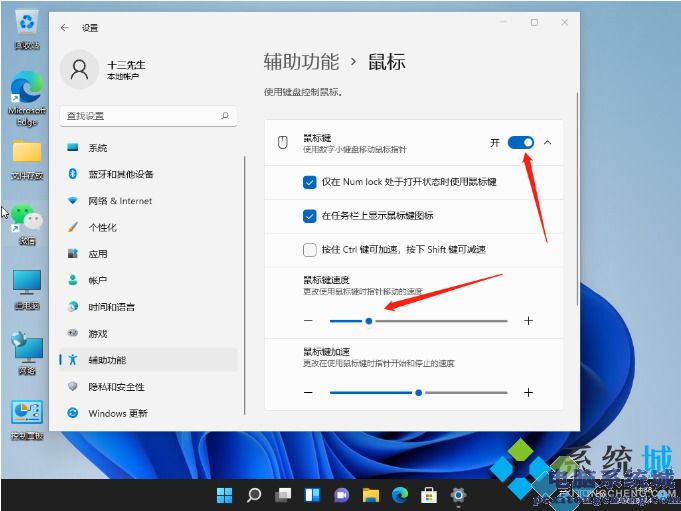Open Microsoft Store from the taskbar
The height and width of the screenshot is (511, 681).
[429, 495]
